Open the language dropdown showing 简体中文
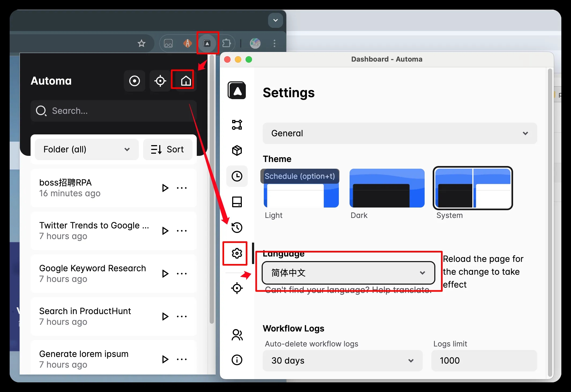Image resolution: width=571 pixels, height=392 pixels. point(348,273)
